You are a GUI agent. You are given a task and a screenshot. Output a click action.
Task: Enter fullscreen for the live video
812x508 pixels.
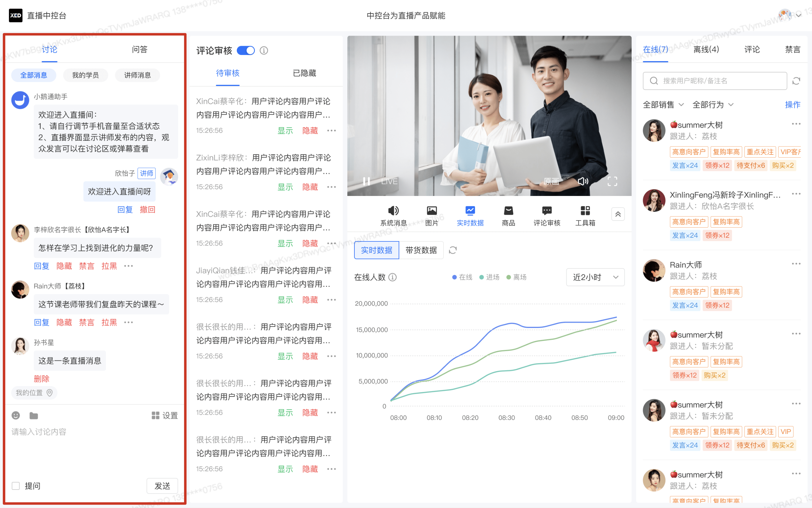(x=612, y=182)
